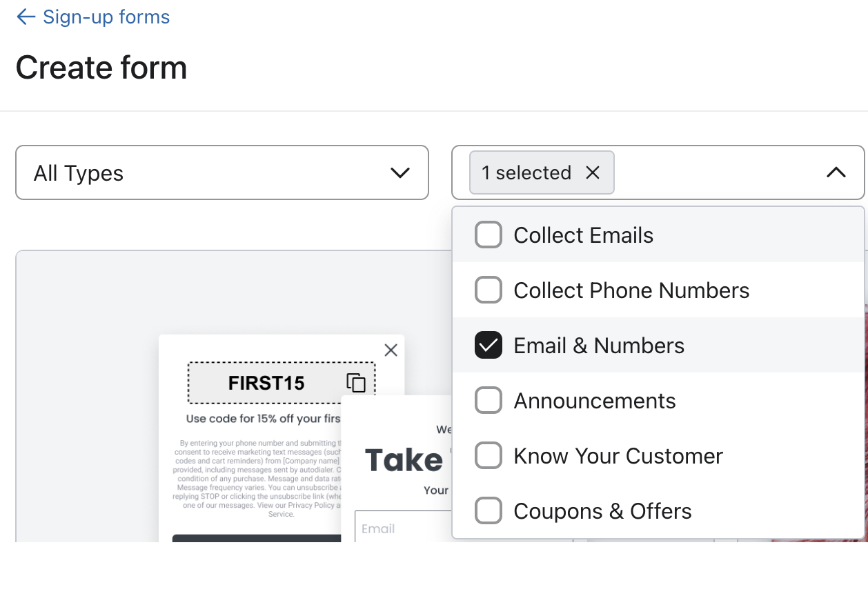Image resolution: width=868 pixels, height=596 pixels.
Task: Tick the Announcements checkbox
Action: point(489,401)
